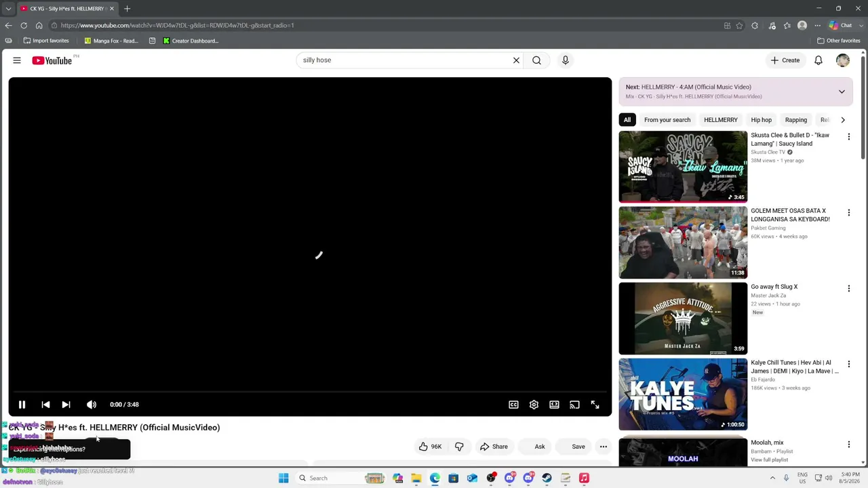Click the video progress bar
This screenshot has height=488, width=868.
(310, 392)
